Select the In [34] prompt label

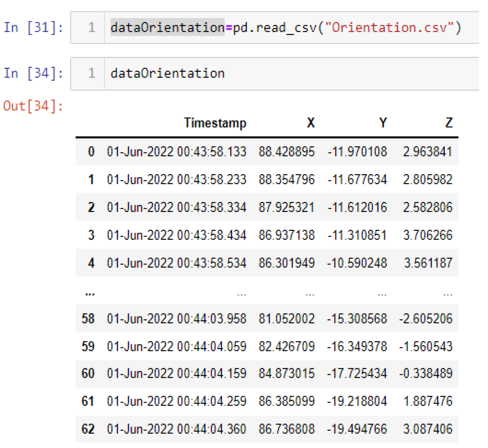coord(33,73)
